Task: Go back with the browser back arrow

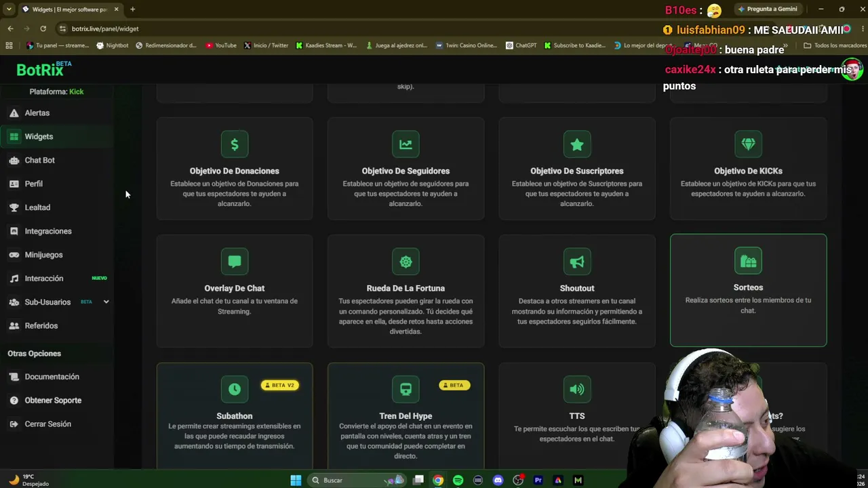Action: click(x=10, y=28)
